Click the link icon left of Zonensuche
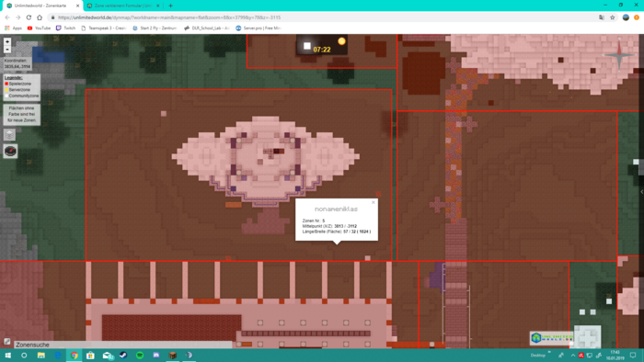 point(7,341)
